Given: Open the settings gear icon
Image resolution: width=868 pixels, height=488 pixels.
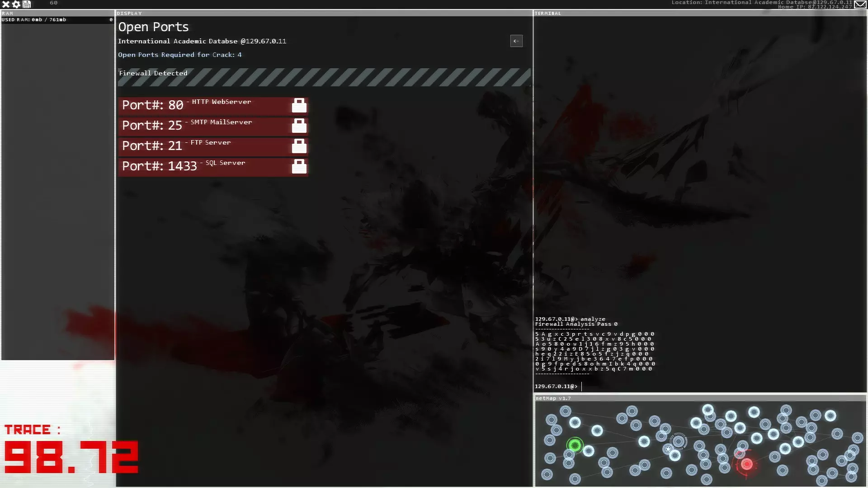Looking at the screenshot, I should coord(16,4).
